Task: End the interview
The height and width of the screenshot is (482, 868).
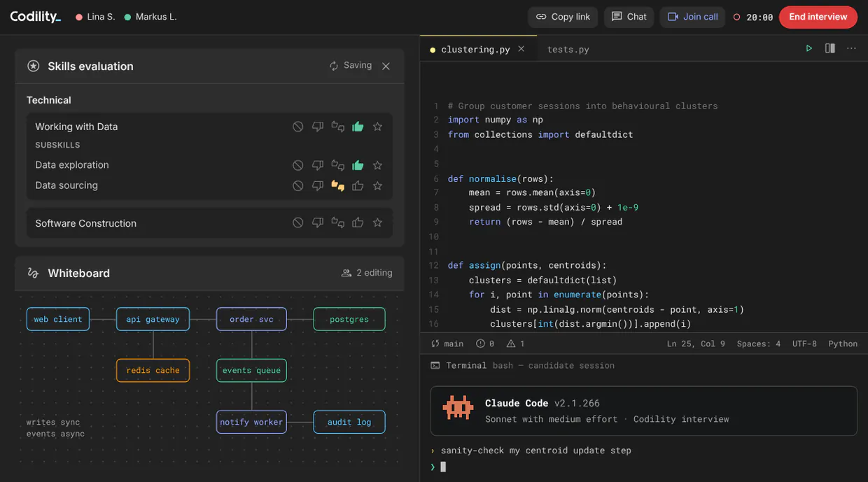Action: click(x=818, y=17)
